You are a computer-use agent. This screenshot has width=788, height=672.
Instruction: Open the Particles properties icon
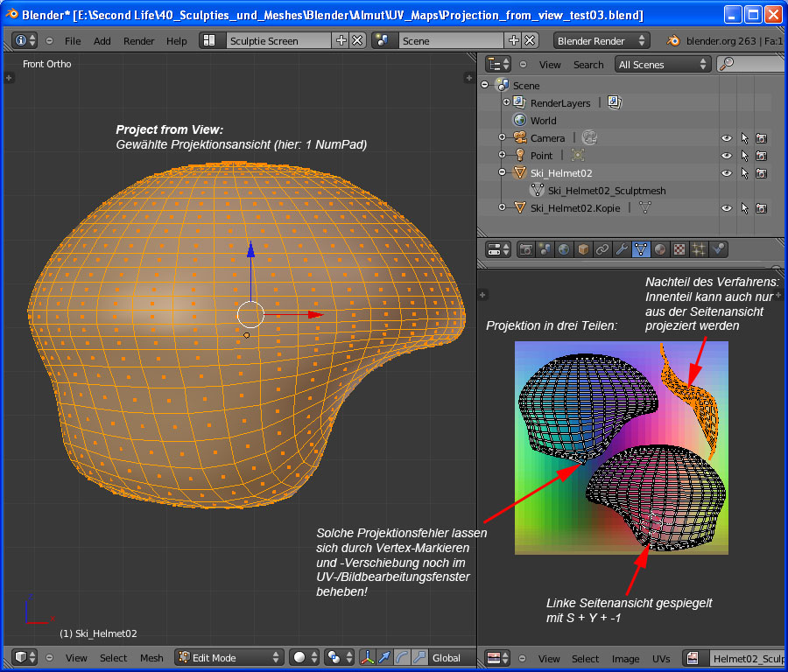click(699, 249)
